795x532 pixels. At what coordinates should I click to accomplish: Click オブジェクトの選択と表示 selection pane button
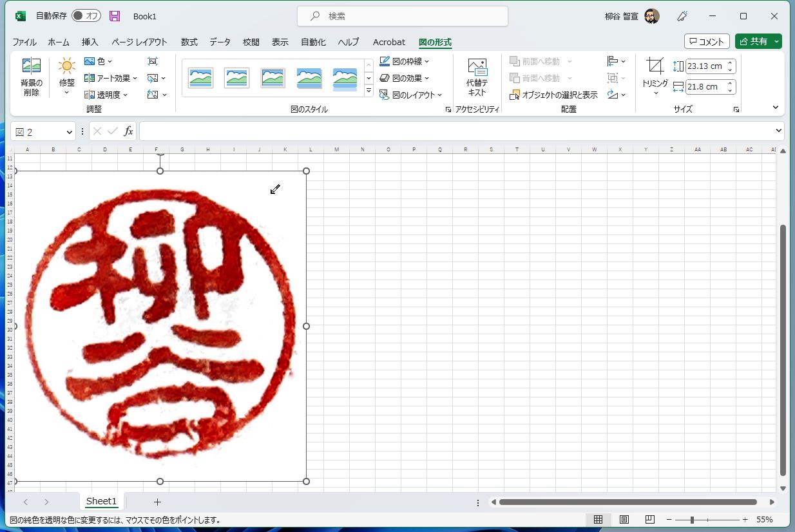pos(553,95)
